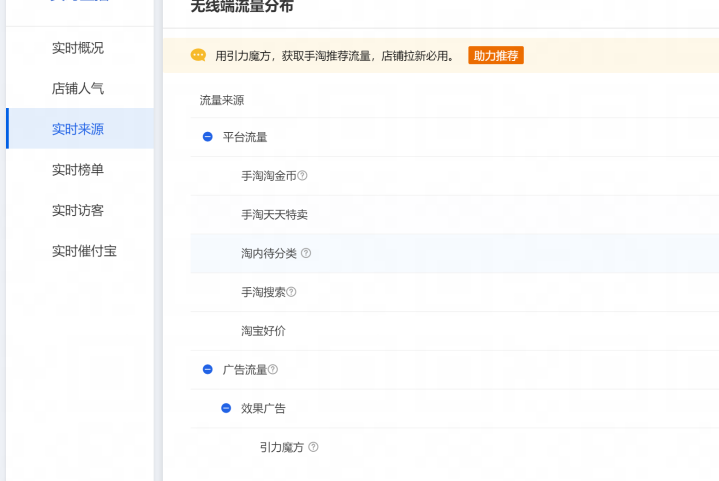This screenshot has width=719, height=481.
Task: Click the 手淘搜索 row text
Action: 263,292
